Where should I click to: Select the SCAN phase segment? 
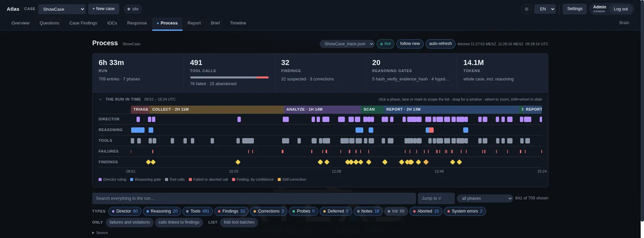(x=372, y=109)
